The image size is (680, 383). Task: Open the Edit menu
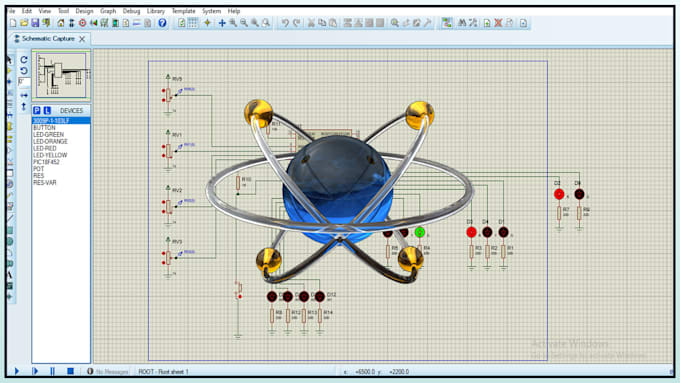pos(27,11)
